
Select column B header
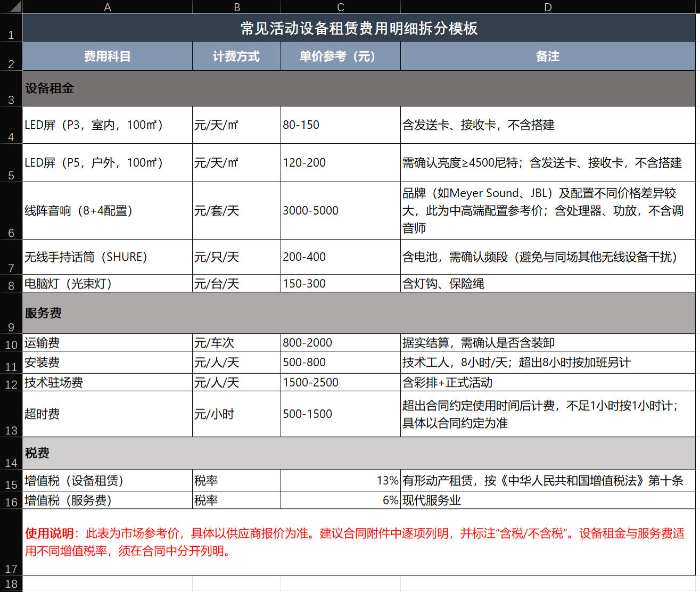tap(237, 7)
